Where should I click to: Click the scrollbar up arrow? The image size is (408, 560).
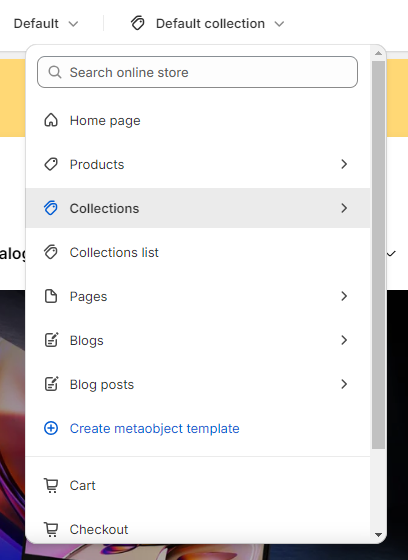[378, 54]
